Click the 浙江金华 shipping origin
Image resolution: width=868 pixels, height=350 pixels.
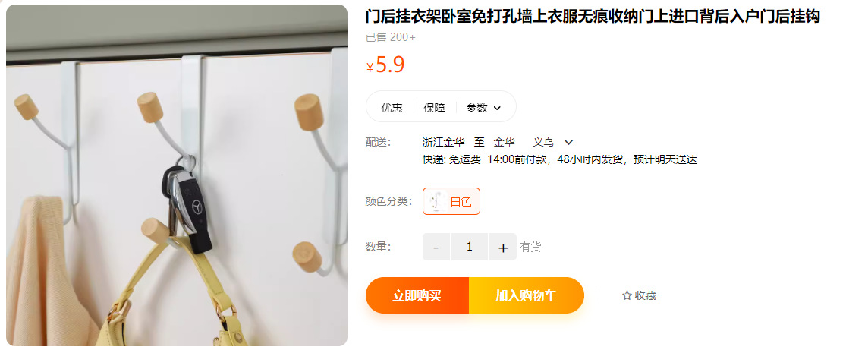tap(443, 142)
